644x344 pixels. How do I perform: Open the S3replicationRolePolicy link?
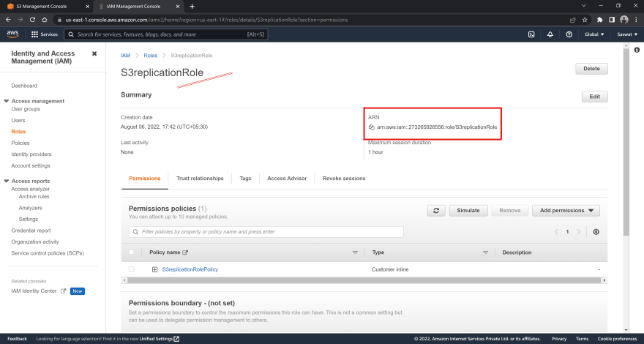190,269
